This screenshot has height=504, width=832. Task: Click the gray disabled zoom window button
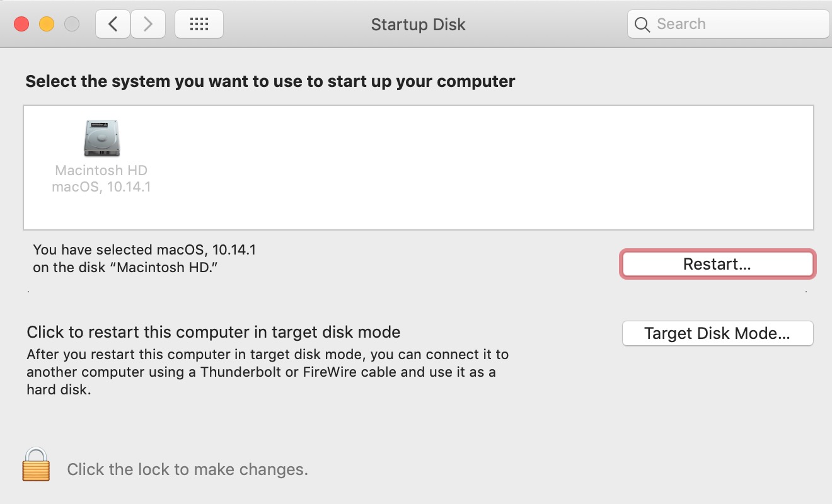72,25
